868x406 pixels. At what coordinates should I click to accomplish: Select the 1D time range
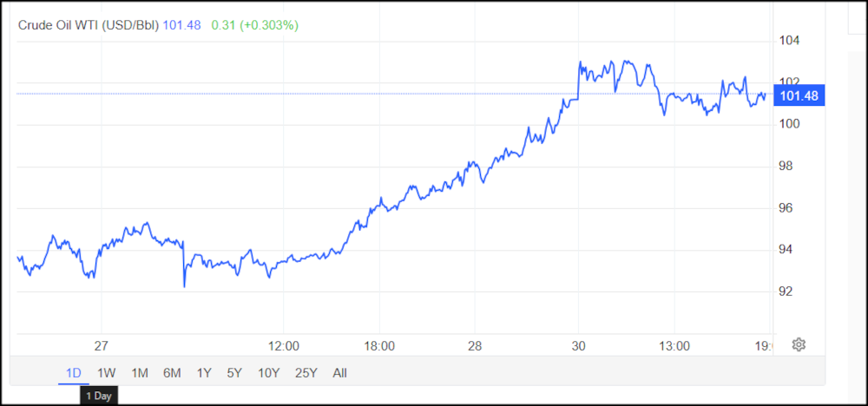point(74,373)
